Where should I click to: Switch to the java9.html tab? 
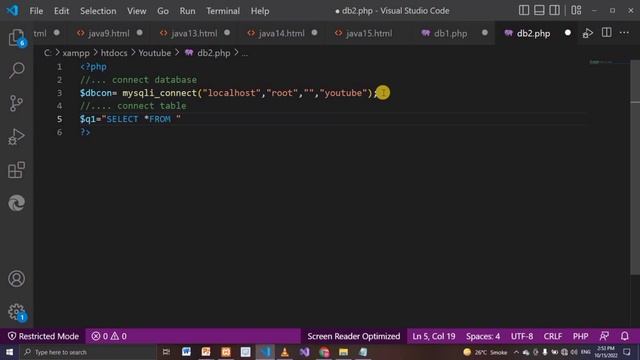[109, 33]
